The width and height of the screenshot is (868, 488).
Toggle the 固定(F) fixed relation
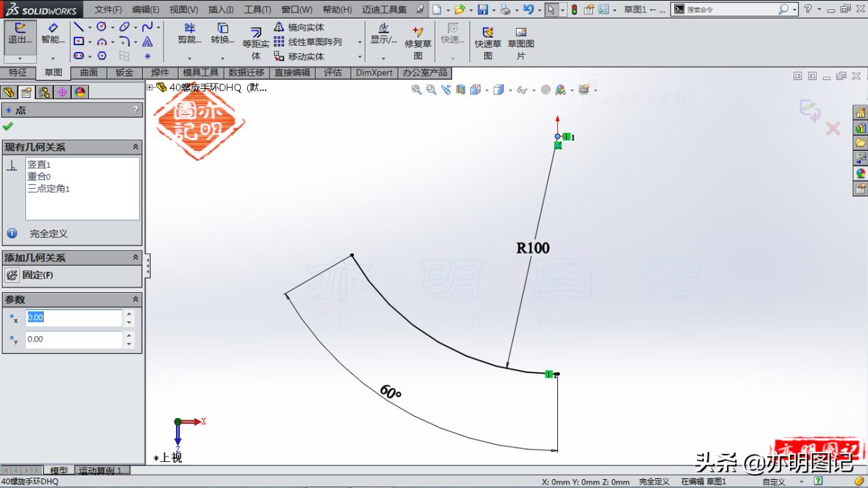(11, 274)
